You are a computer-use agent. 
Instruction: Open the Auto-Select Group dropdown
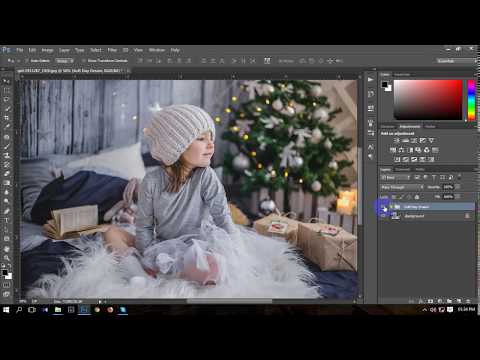[64, 61]
